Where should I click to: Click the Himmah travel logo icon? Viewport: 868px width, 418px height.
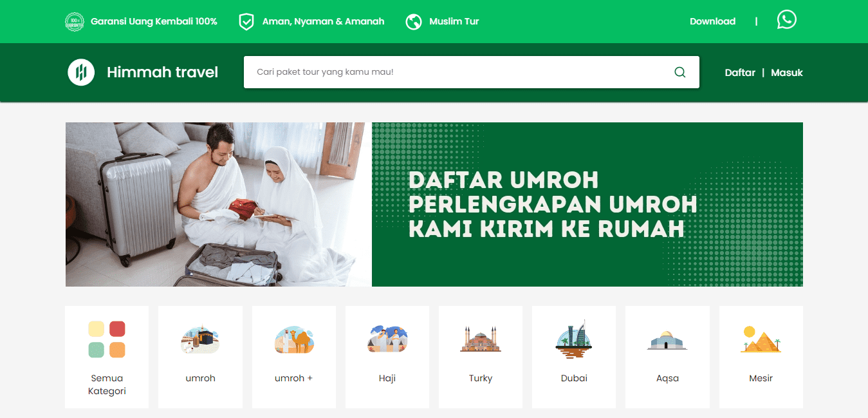point(81,72)
